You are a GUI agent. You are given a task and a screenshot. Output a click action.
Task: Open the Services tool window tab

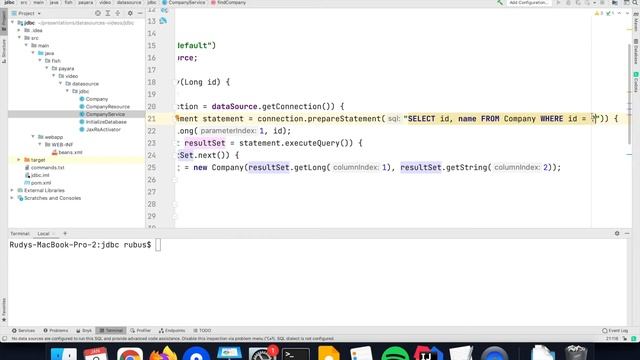[23, 330]
